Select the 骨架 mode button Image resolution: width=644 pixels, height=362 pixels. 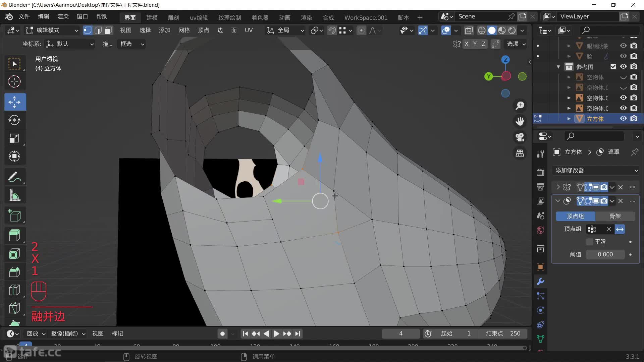coord(615,216)
